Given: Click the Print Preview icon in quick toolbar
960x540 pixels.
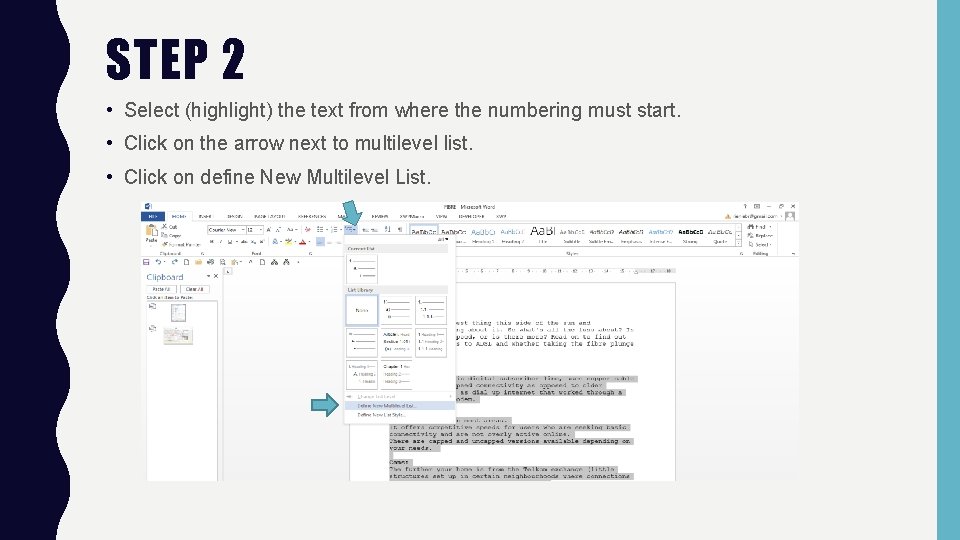Looking at the screenshot, I should (222, 262).
